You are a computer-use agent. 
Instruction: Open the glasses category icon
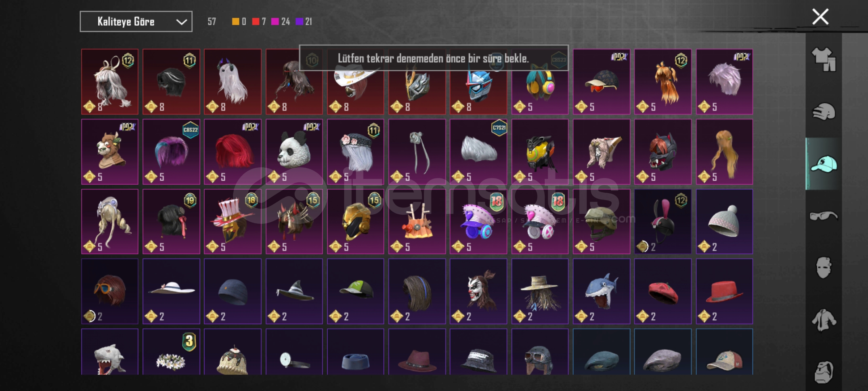coord(824,216)
